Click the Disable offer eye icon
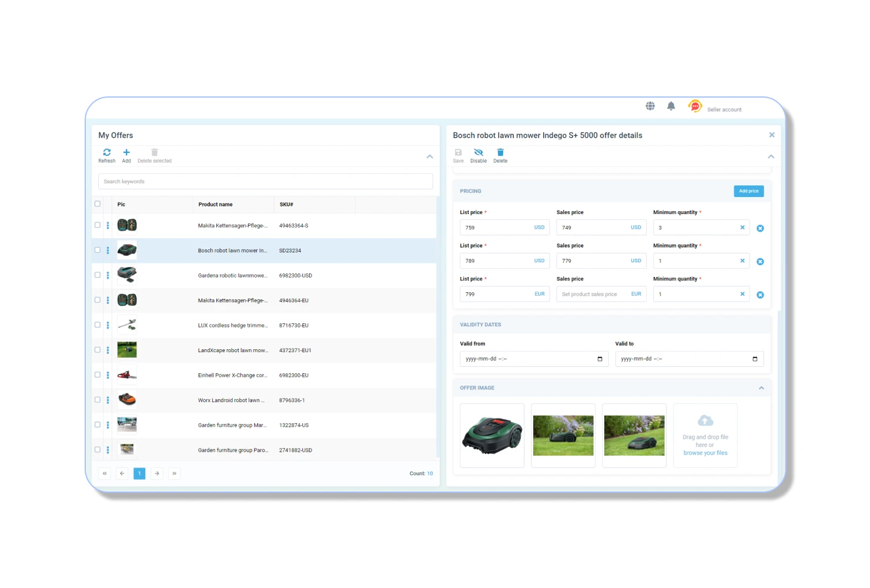 pyautogui.click(x=478, y=152)
